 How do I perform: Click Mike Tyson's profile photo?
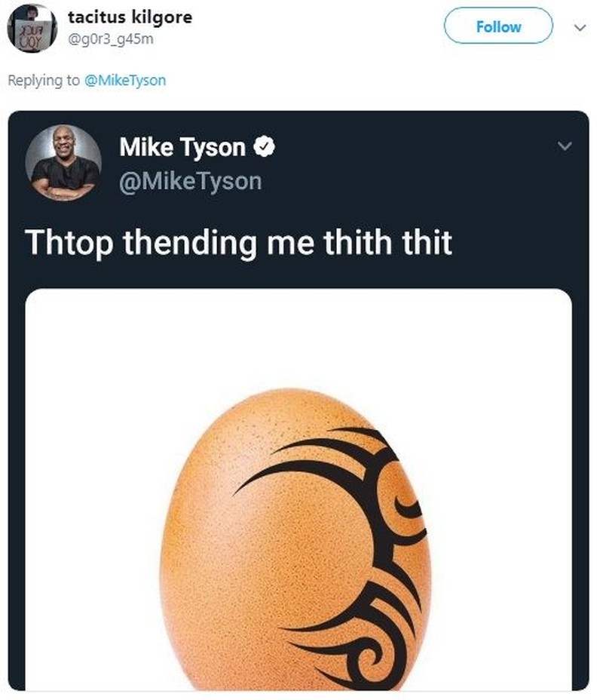tap(63, 163)
